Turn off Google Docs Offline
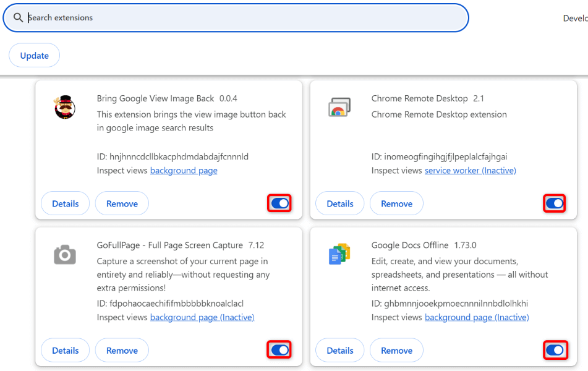 tap(555, 349)
